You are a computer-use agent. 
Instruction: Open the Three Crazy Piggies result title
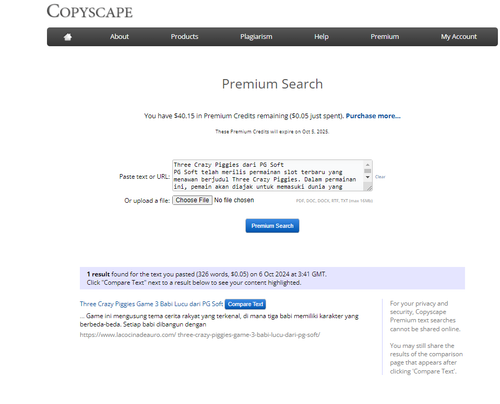pyautogui.click(x=151, y=304)
